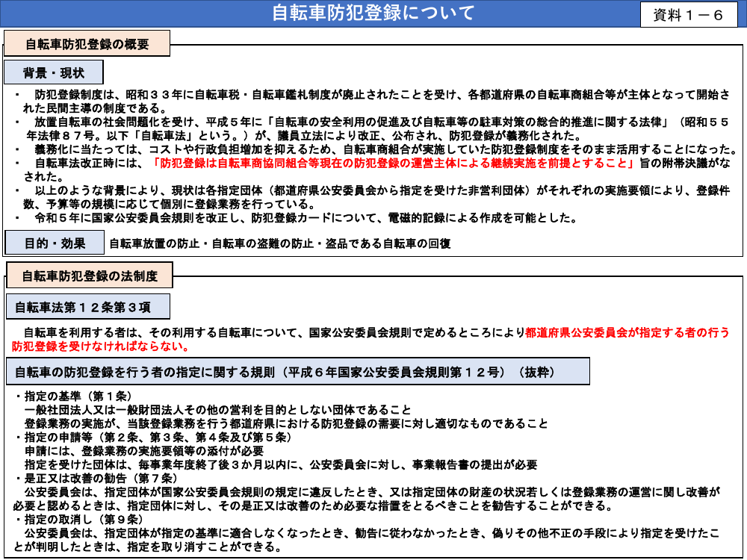Click the bullet beginning '放置自転車の社会問題化を受け'
The image size is (747, 560).
tap(372, 128)
